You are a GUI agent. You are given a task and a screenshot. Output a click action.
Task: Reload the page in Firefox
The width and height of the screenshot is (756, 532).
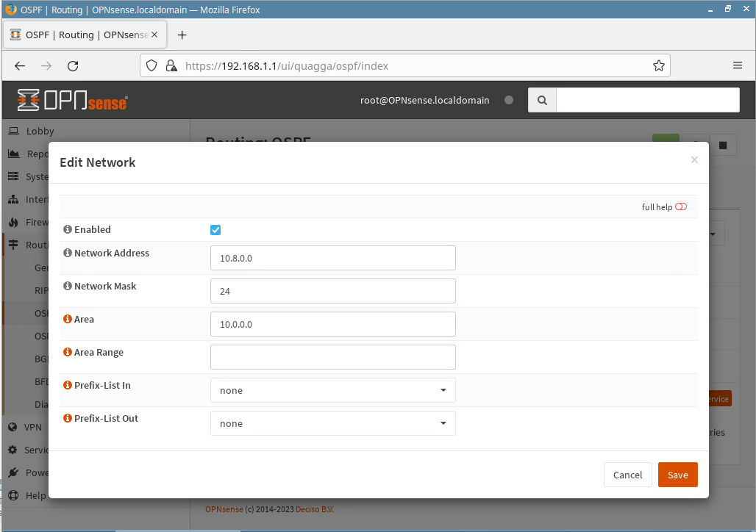73,65
